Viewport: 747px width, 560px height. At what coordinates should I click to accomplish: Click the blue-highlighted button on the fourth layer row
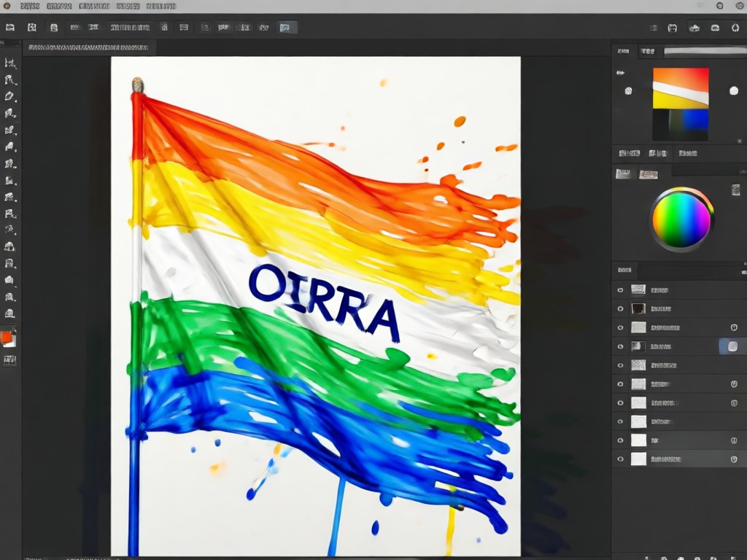tap(732, 346)
